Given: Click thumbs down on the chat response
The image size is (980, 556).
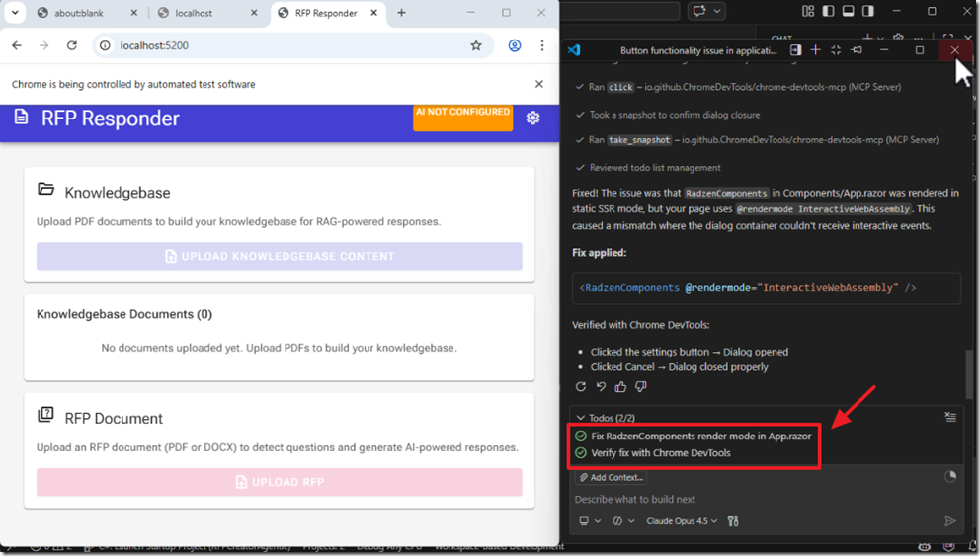Looking at the screenshot, I should (x=641, y=387).
